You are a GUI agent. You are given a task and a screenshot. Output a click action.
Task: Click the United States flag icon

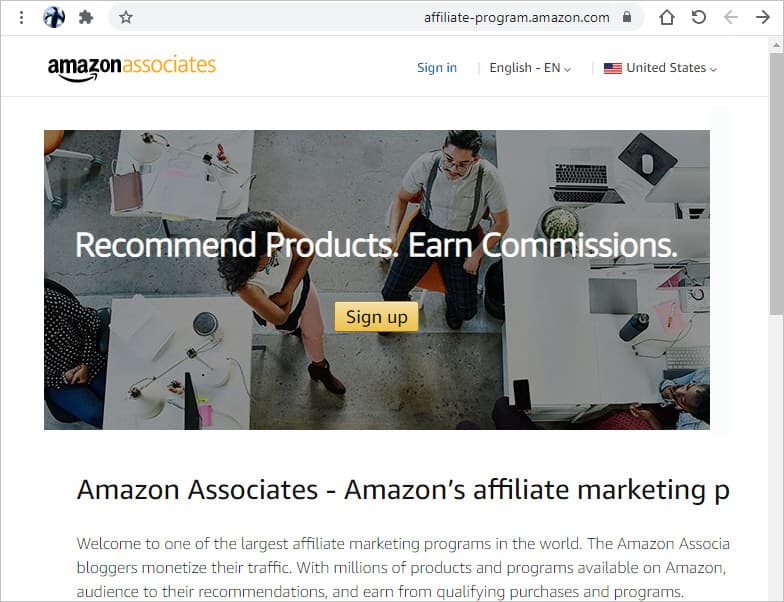(612, 68)
